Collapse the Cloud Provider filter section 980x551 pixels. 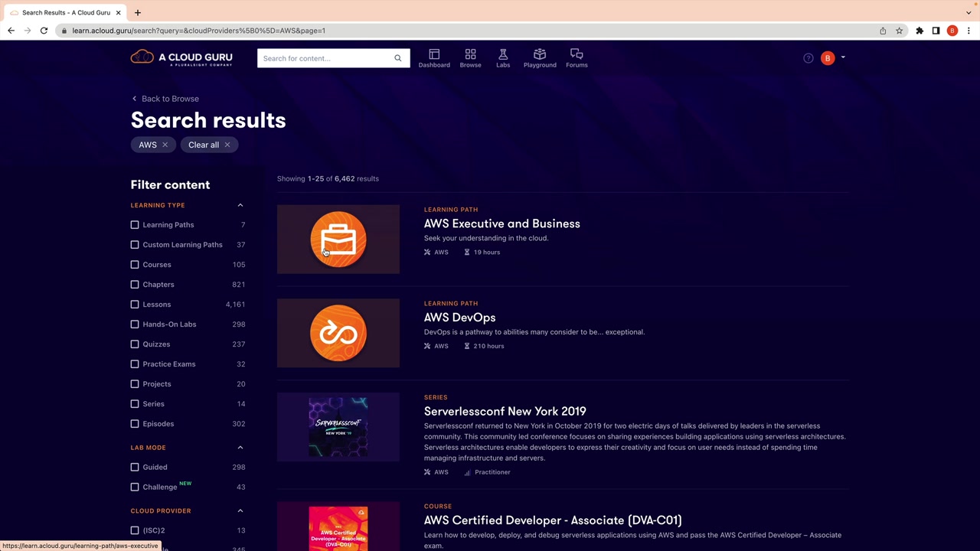(x=240, y=510)
